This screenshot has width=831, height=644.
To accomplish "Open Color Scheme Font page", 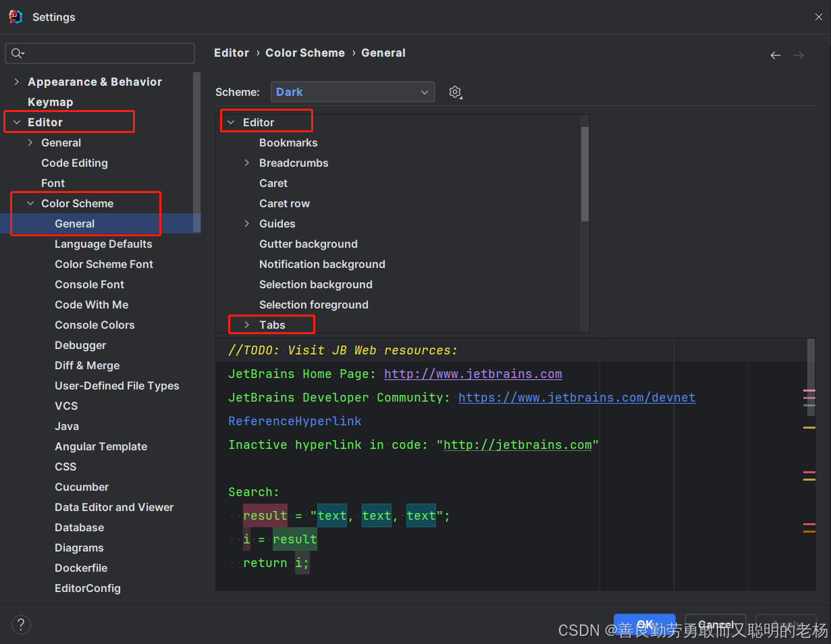I will 104,264.
